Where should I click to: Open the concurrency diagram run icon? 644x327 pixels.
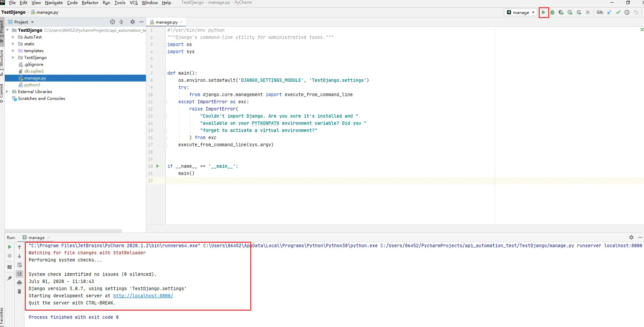[x=579, y=13]
